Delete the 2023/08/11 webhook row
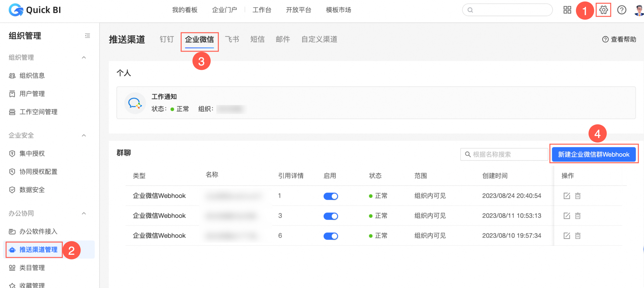 click(x=578, y=216)
